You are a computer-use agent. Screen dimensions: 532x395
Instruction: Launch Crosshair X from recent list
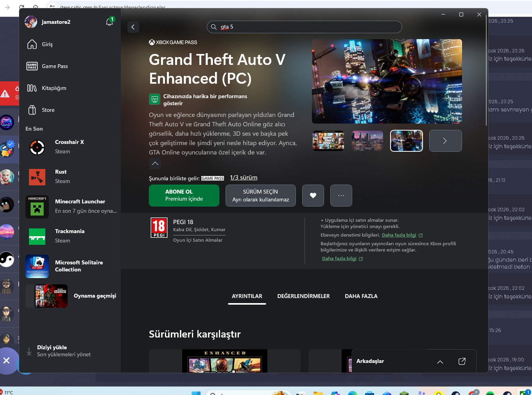pyautogui.click(x=70, y=147)
